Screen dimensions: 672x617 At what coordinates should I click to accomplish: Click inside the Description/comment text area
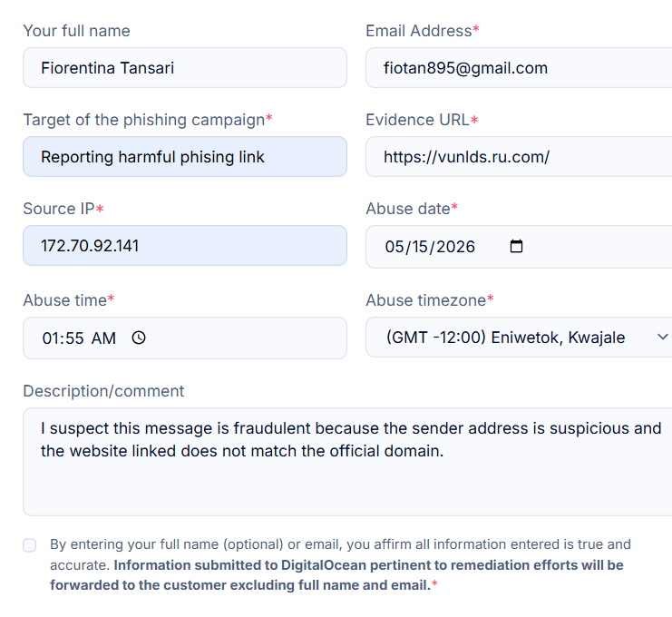(347, 462)
